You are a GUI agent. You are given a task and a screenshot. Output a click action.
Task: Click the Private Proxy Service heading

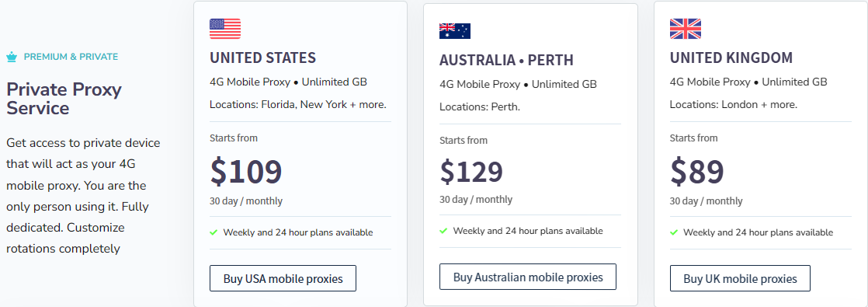coord(64,99)
